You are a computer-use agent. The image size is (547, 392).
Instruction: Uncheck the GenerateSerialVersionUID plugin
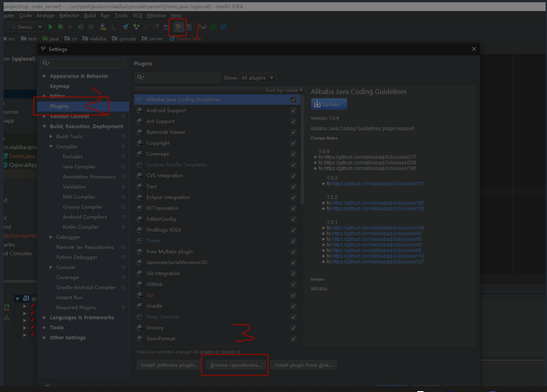pos(293,262)
